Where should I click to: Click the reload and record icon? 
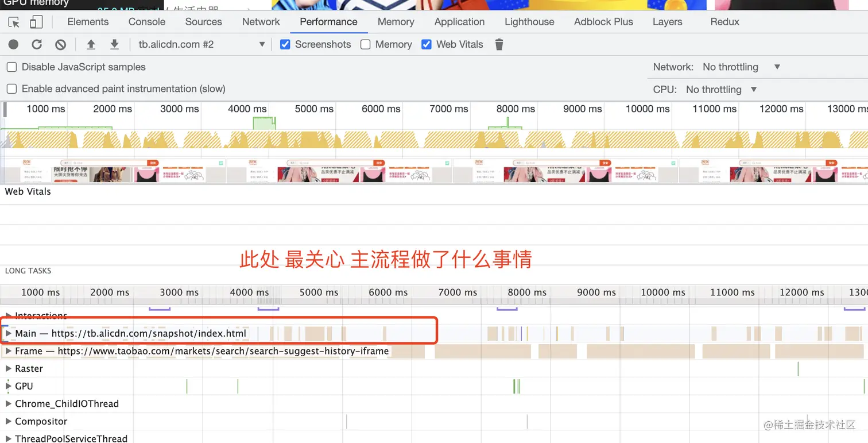tap(37, 44)
